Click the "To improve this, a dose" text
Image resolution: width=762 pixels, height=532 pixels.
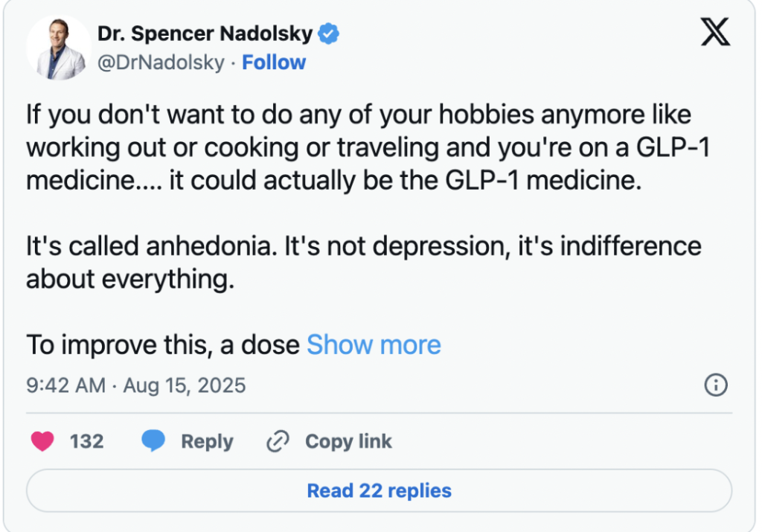[163, 344]
